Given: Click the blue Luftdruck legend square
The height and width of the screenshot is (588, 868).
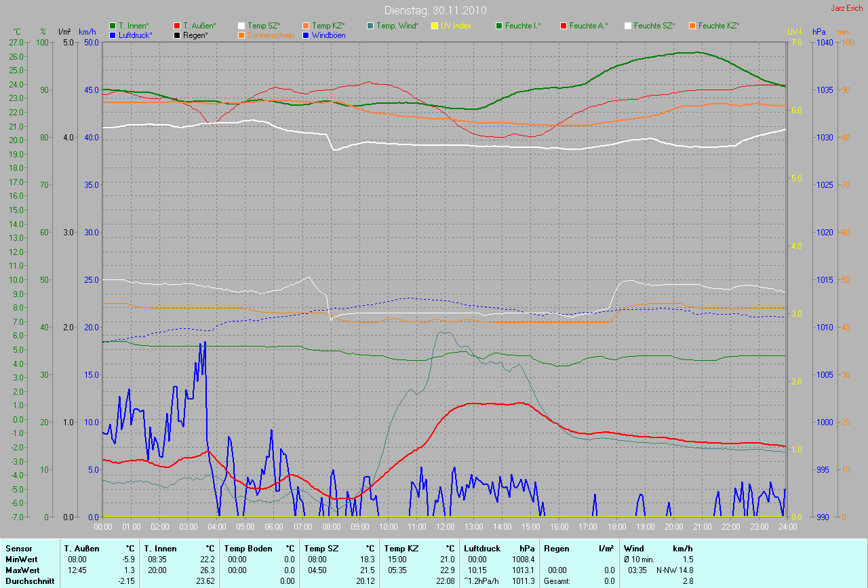Looking at the screenshot, I should 113,35.
